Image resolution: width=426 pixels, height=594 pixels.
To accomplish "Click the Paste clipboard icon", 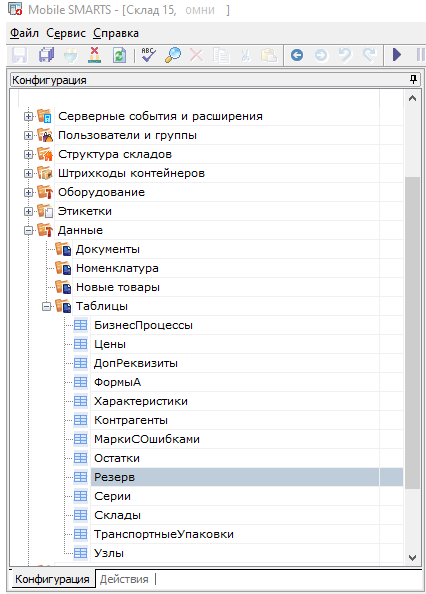I will coord(269,55).
